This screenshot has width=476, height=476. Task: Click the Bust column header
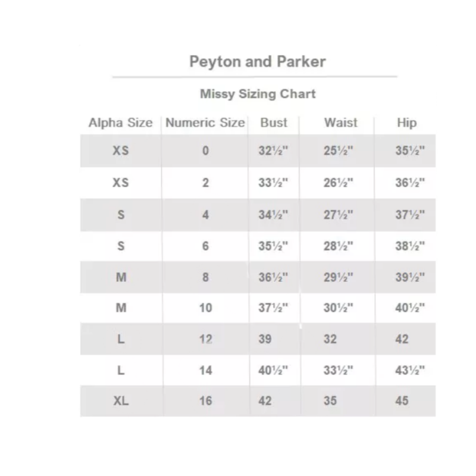274,123
